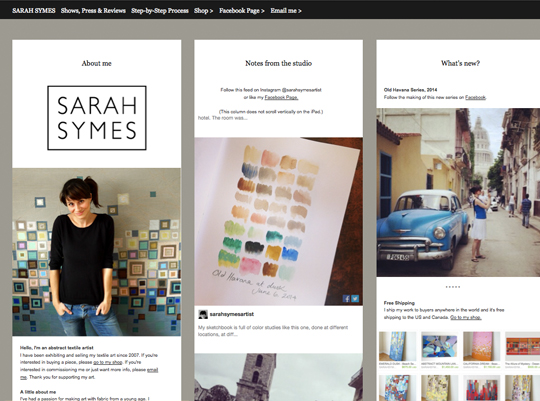Select Email me > in the navigation bar

pos(286,11)
